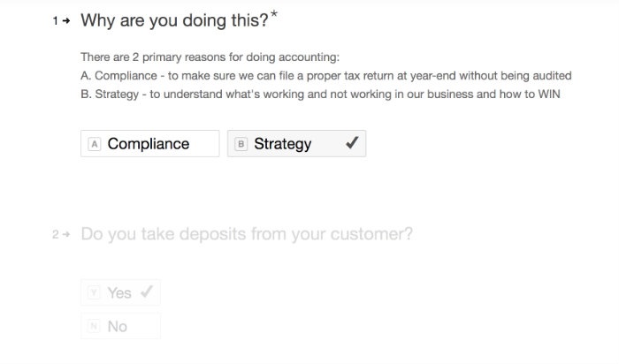This screenshot has width=619, height=364.
Task: Choose Yes for the deposits question
Action: [120, 292]
